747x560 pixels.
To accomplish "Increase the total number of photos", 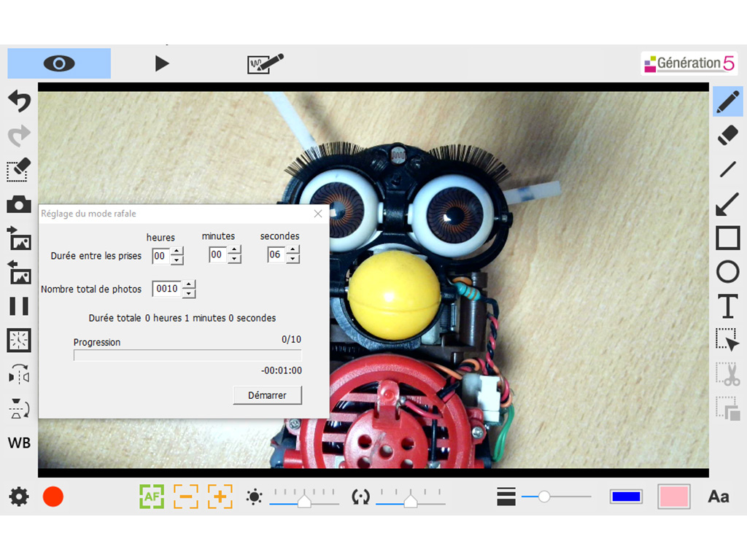I will (189, 284).
